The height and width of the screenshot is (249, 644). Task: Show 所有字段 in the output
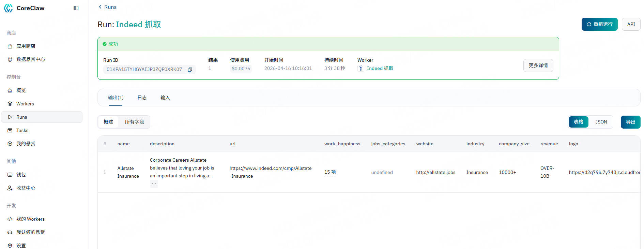[x=134, y=122]
